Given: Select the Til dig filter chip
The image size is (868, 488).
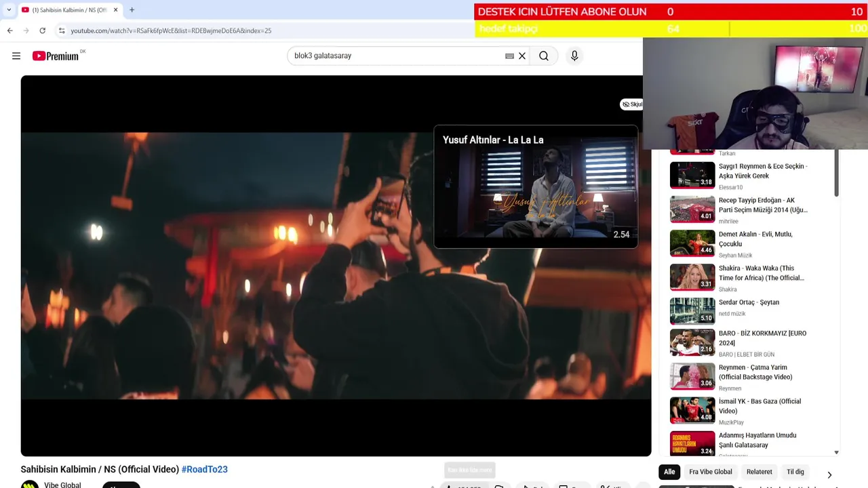Looking at the screenshot, I should 795,472.
